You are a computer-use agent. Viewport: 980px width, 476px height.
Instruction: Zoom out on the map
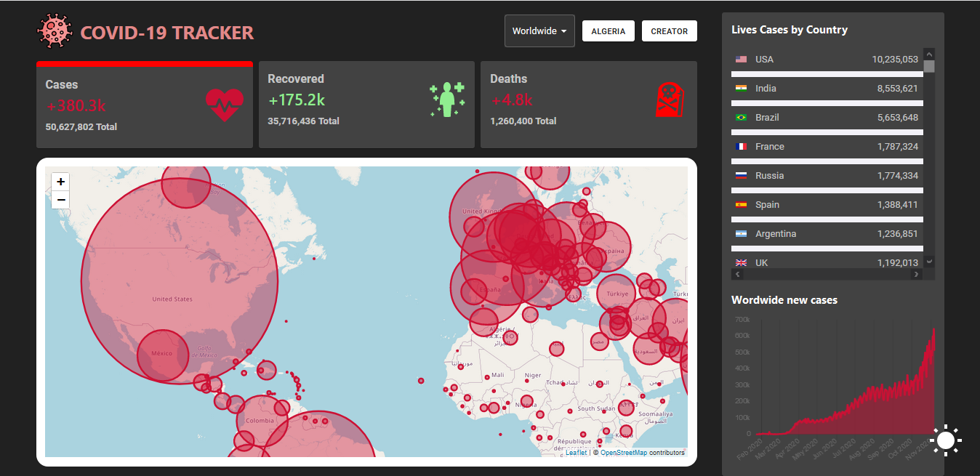point(60,200)
